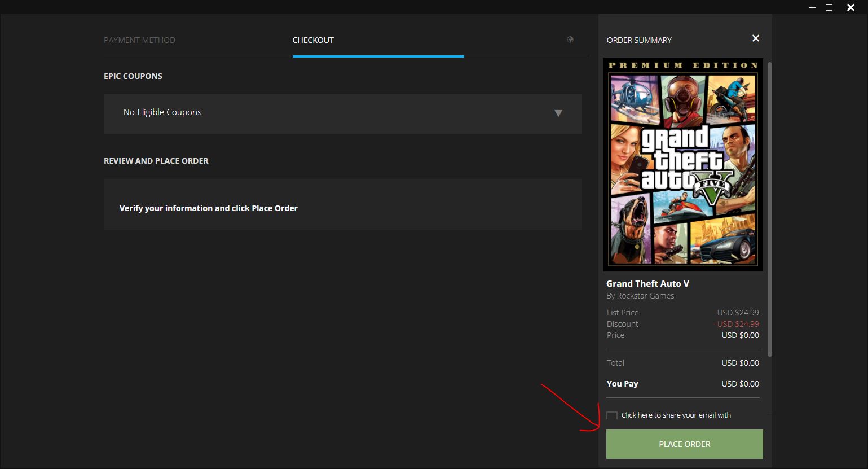The image size is (868, 469).
Task: Enable the share your email checkbox
Action: [612, 416]
